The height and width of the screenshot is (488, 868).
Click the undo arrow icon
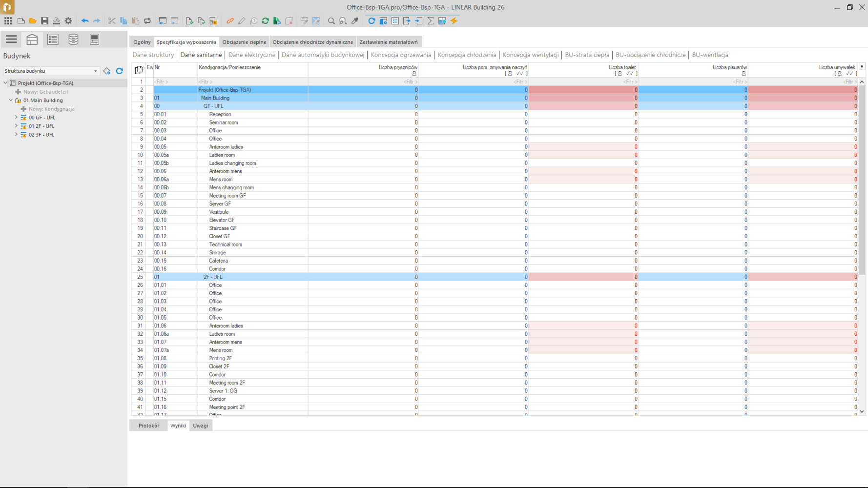point(84,21)
